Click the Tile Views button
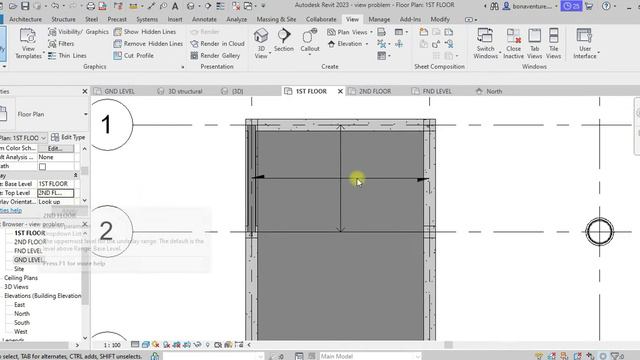The width and height of the screenshot is (640, 360). 553,44
